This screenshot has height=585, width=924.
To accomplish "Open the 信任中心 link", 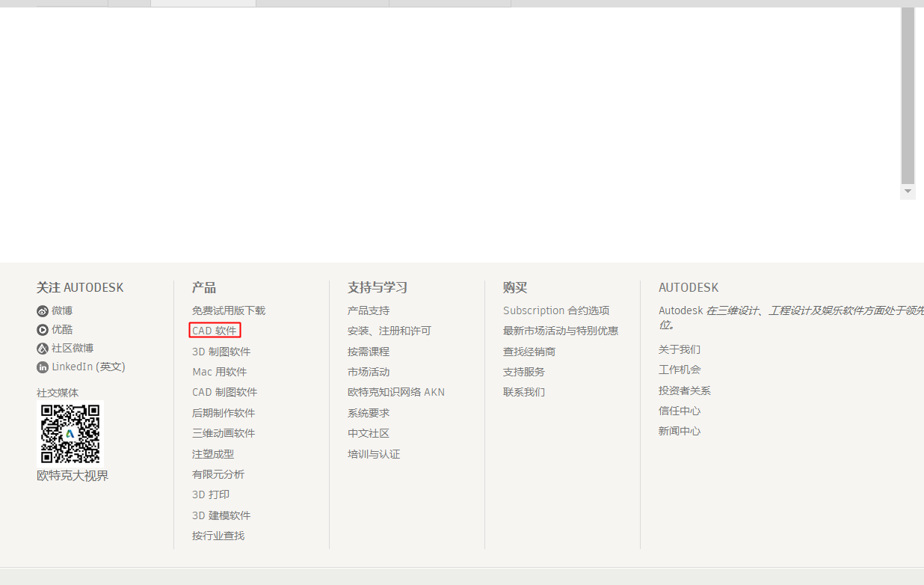I will pyautogui.click(x=680, y=411).
